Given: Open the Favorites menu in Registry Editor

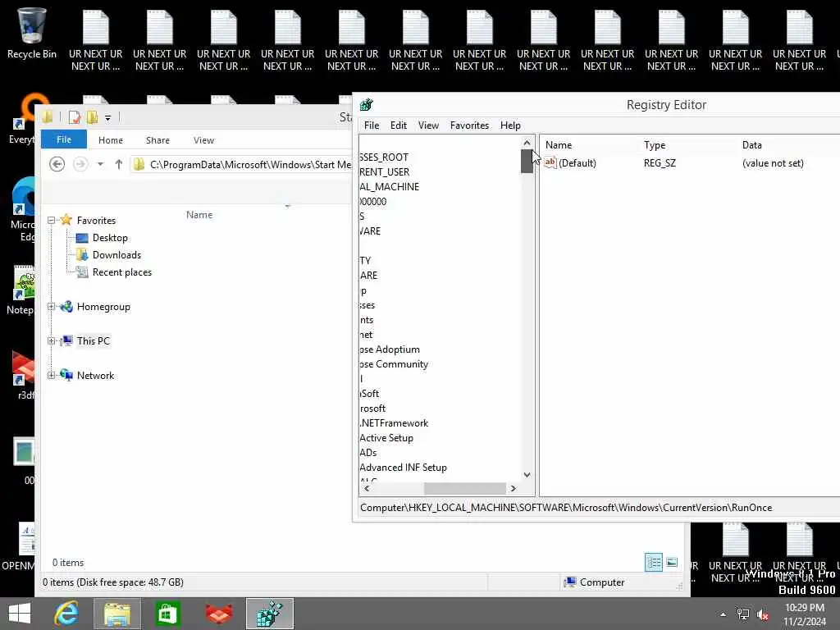Looking at the screenshot, I should pyautogui.click(x=469, y=126).
